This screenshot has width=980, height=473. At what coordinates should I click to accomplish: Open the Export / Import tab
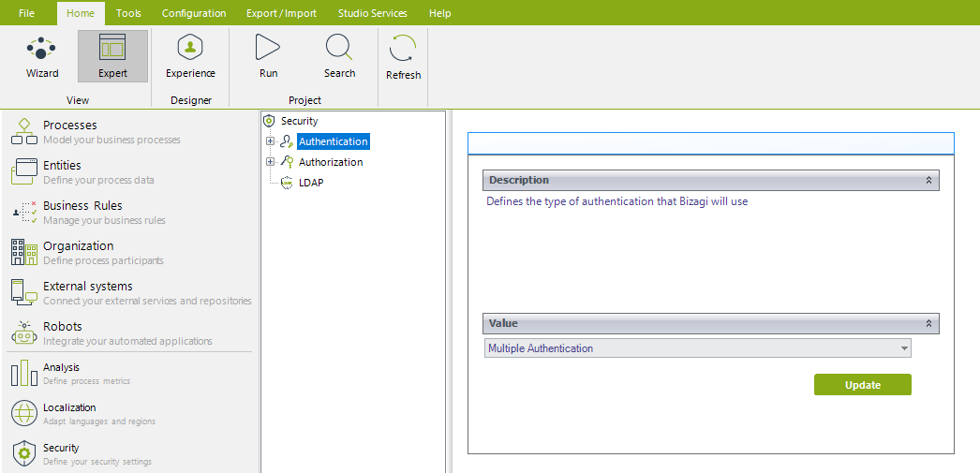click(x=281, y=13)
